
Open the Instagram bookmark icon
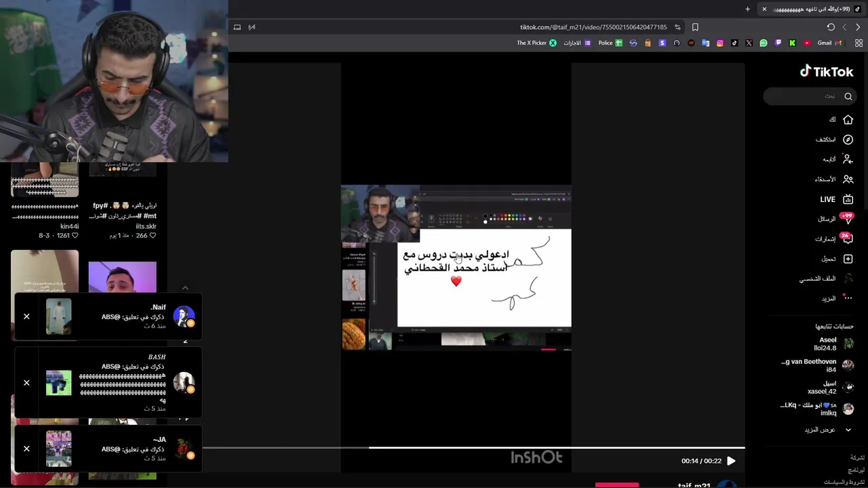(x=720, y=43)
